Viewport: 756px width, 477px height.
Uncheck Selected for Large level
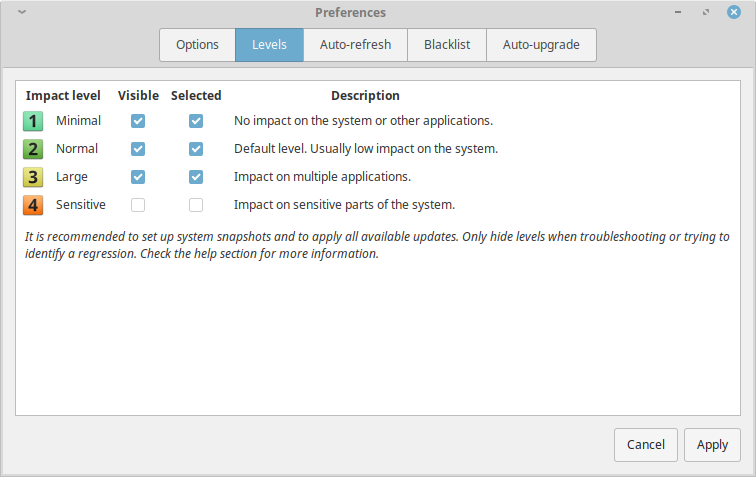[x=196, y=177]
